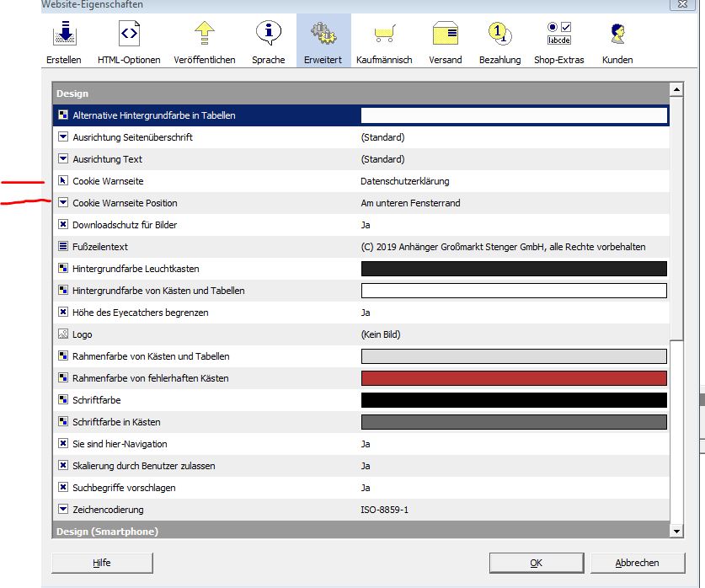Image resolution: width=705 pixels, height=588 pixels.
Task: Click the OK button
Action: coord(536,563)
